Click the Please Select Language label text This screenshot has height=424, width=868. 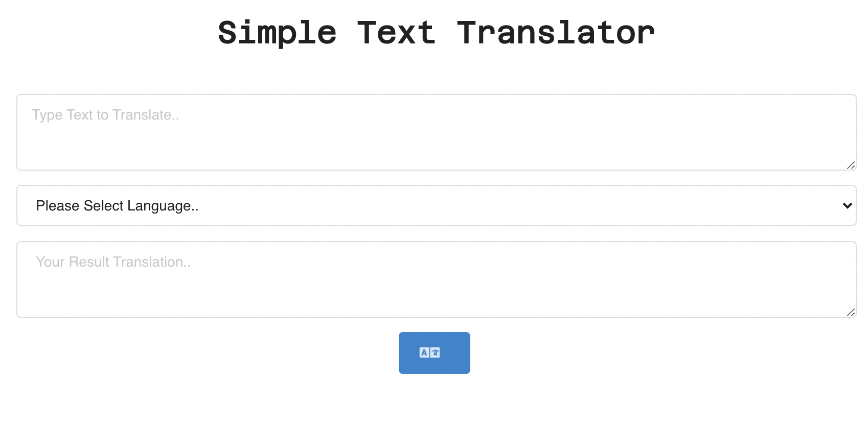(x=117, y=205)
